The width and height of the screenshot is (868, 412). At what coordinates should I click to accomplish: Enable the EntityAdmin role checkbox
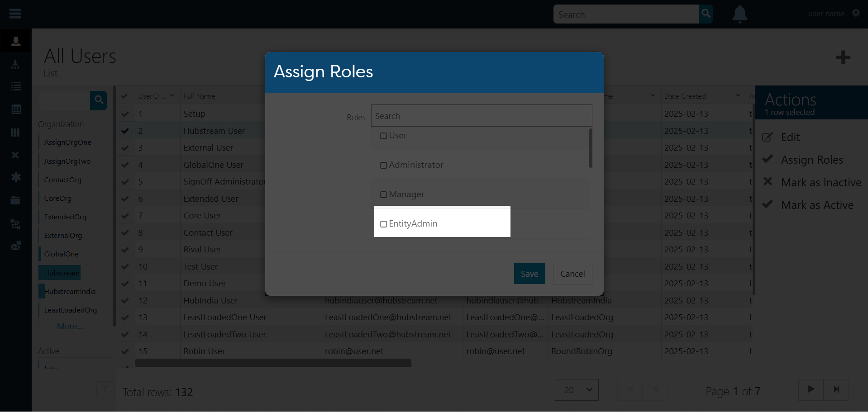click(383, 223)
